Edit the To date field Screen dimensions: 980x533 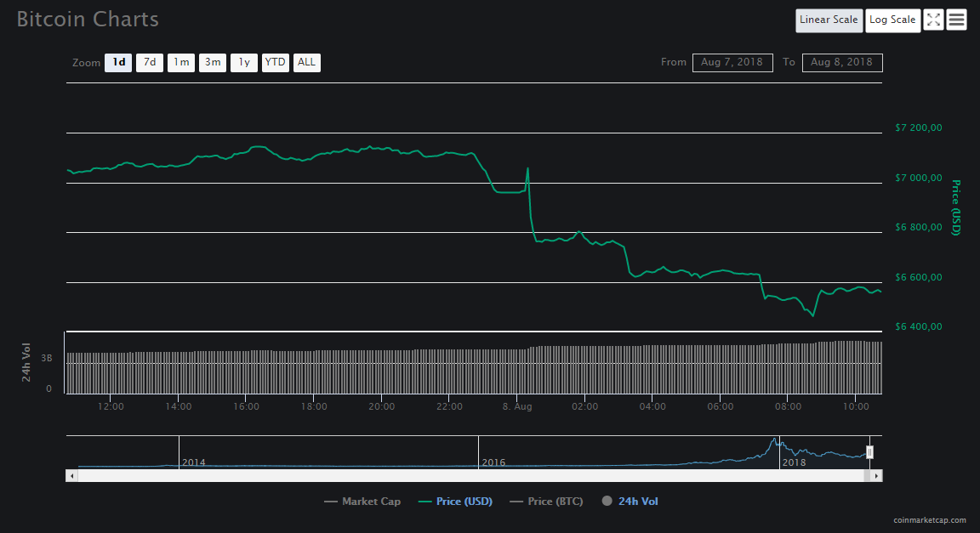[x=842, y=63]
